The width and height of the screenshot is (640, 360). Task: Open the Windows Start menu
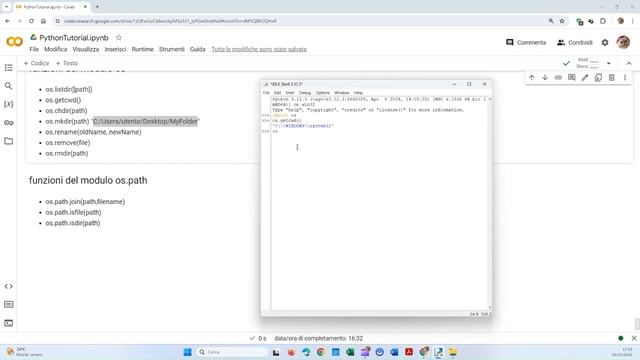tap(187, 352)
